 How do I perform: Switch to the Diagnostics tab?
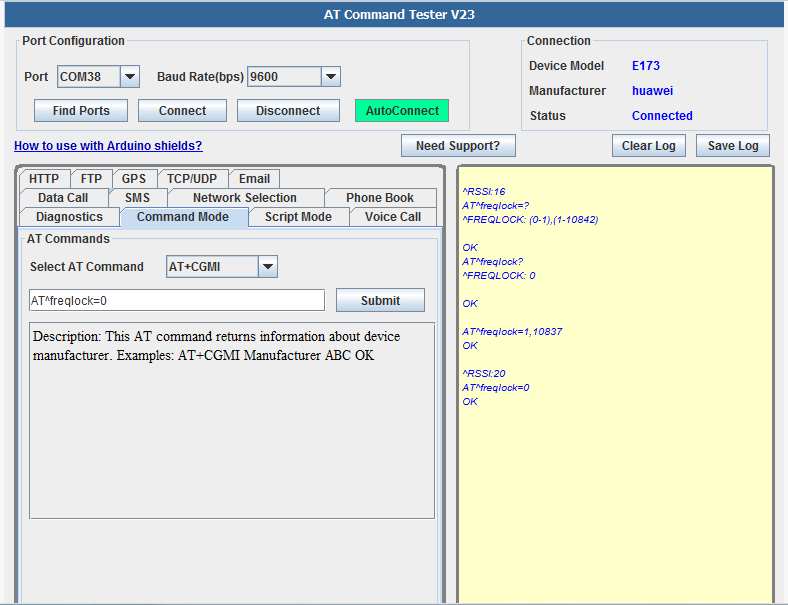tap(69, 217)
